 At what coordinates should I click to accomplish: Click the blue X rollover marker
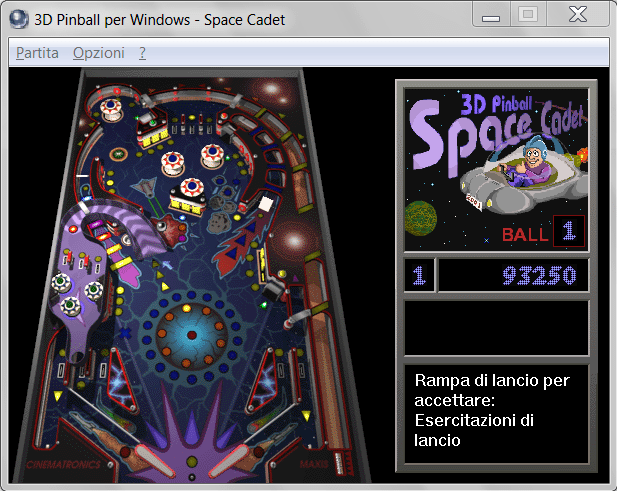125,333
